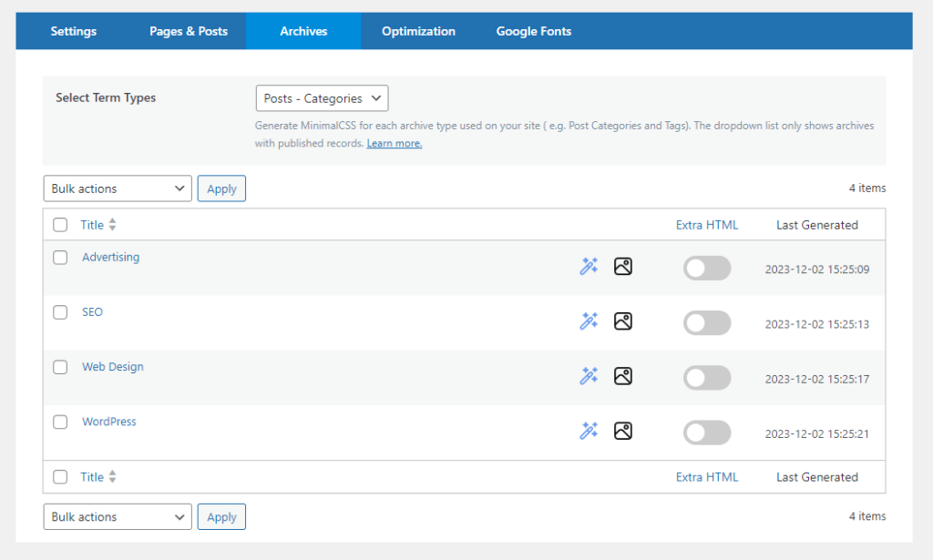The image size is (933, 560).
Task: Click the magic wand icon for SEO
Action: click(x=589, y=321)
